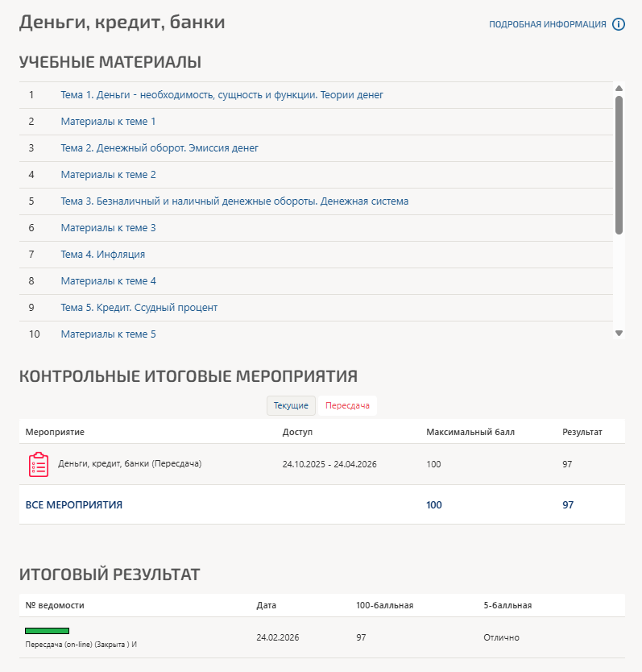The image size is (642, 672).
Task: Open Материалы к теме 4
Action: pos(108,281)
